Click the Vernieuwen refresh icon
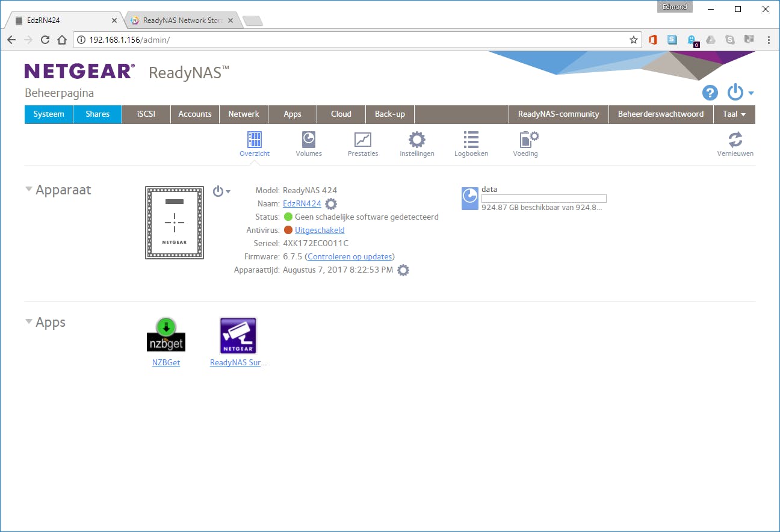Screen dimensions: 780x532 click(735, 140)
